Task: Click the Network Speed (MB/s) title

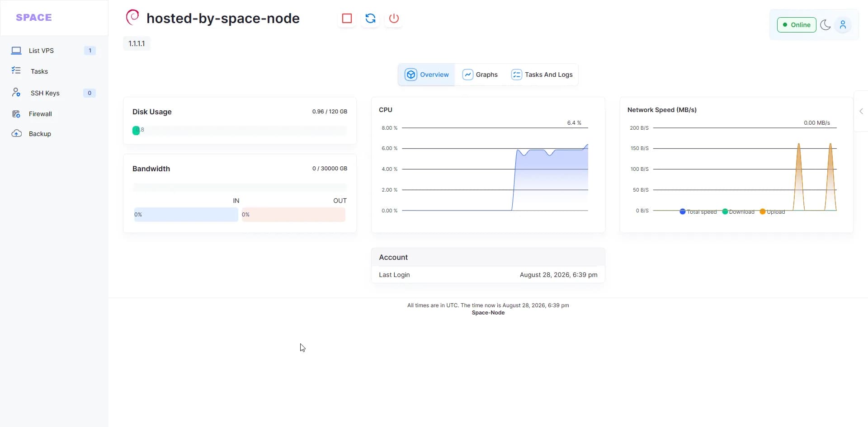Action: (x=662, y=110)
